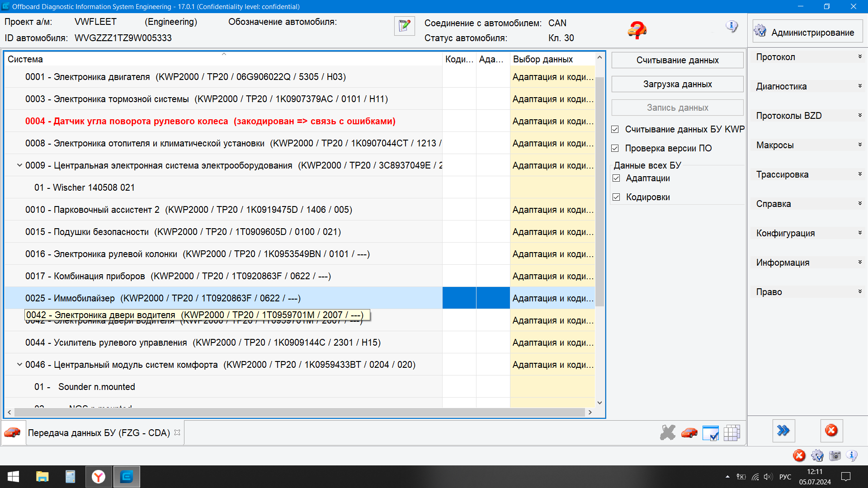Click the blue info balloon icon in header
The height and width of the screenshot is (488, 868).
coord(731,27)
